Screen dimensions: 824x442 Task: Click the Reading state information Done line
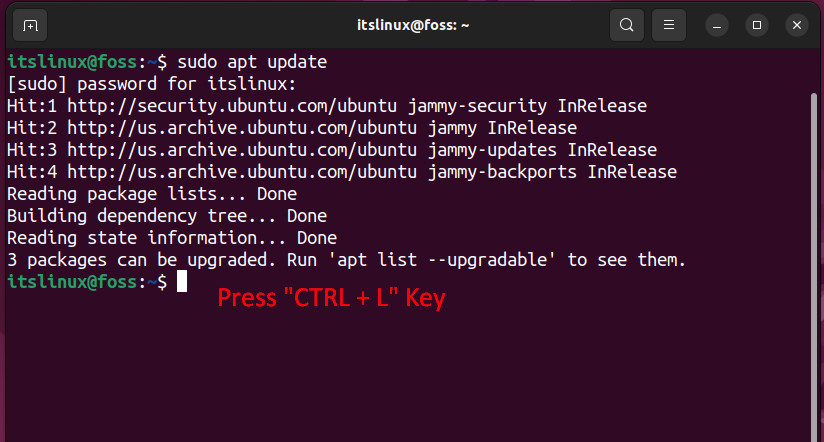(172, 239)
